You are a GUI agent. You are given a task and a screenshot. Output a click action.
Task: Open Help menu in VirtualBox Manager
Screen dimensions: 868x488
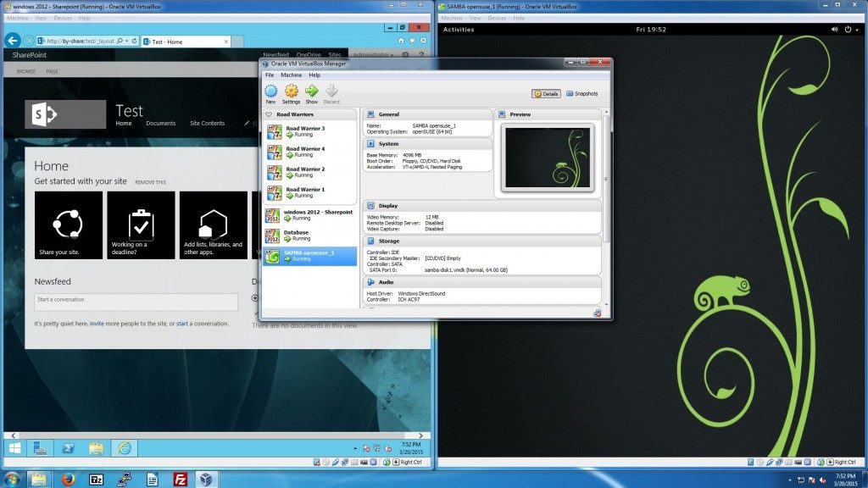pos(314,75)
